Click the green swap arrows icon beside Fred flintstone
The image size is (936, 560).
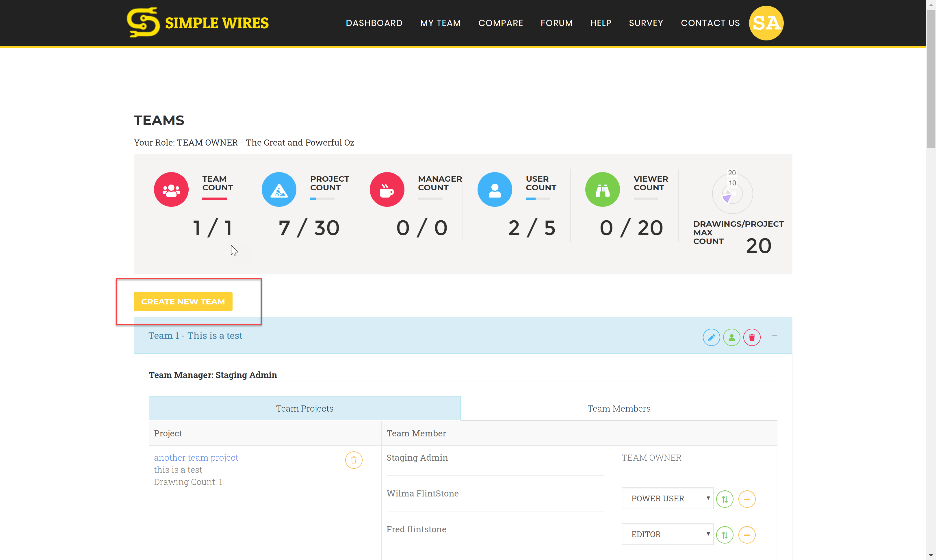pyautogui.click(x=725, y=535)
